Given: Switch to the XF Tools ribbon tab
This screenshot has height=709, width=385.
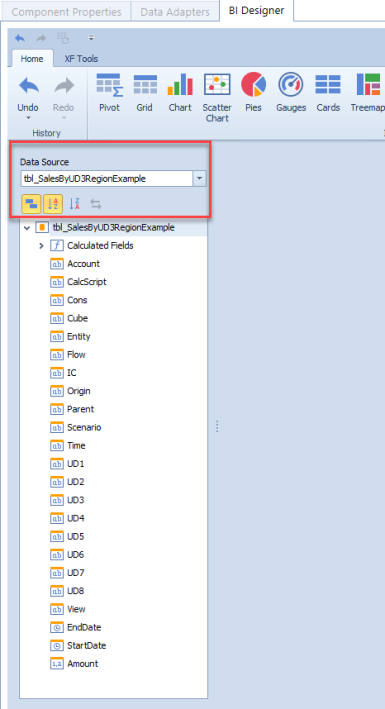Looking at the screenshot, I should [x=81, y=59].
